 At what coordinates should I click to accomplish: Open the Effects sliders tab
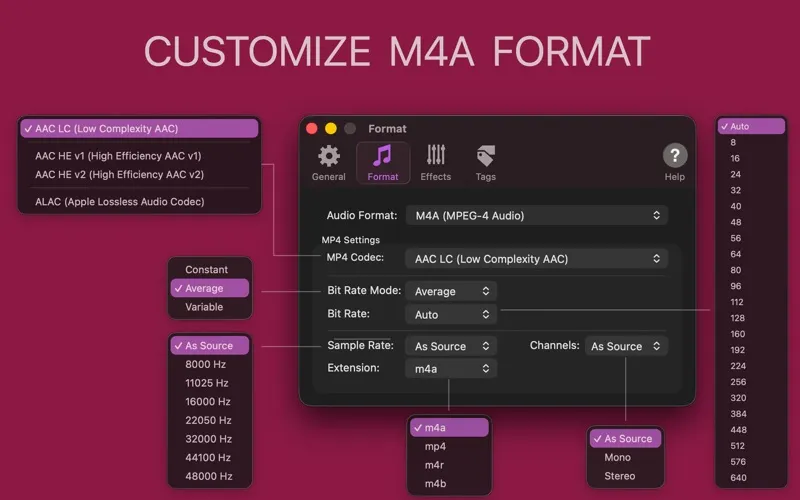pos(436,163)
